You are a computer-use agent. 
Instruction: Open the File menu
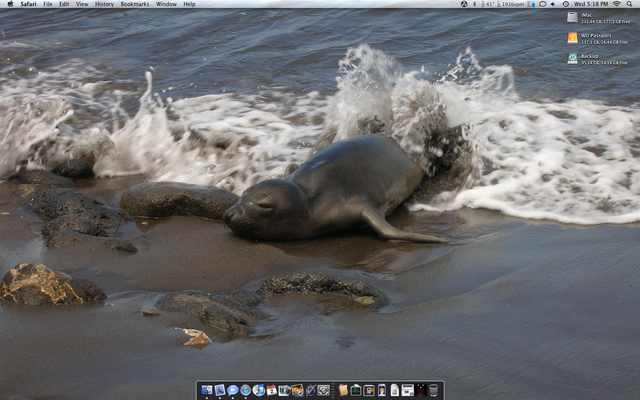tap(48, 4)
